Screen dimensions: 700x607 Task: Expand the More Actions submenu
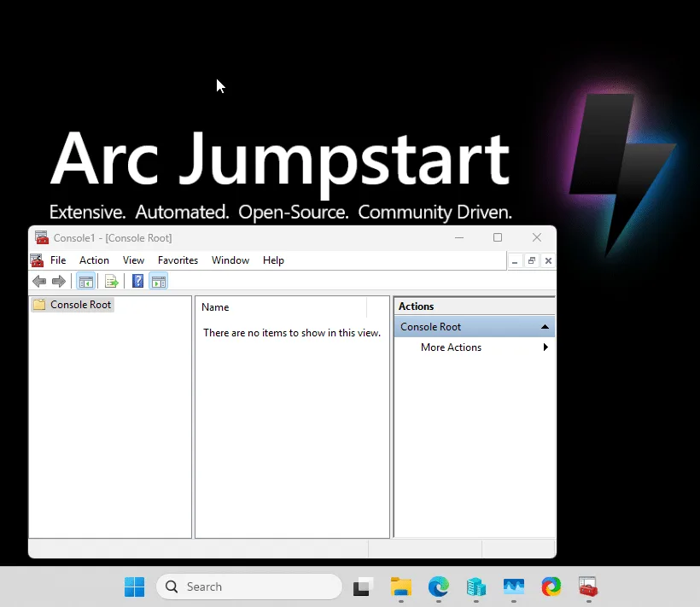coord(545,347)
